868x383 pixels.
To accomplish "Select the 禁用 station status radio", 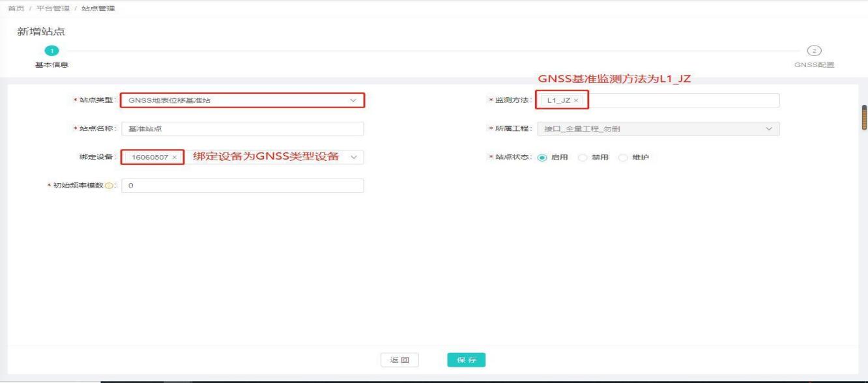I will click(581, 158).
